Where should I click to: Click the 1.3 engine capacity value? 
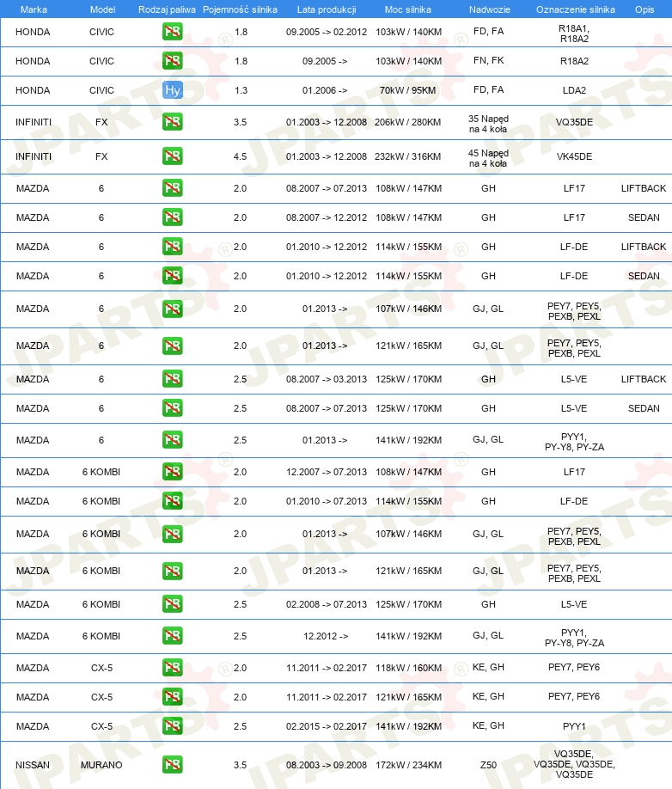241,90
